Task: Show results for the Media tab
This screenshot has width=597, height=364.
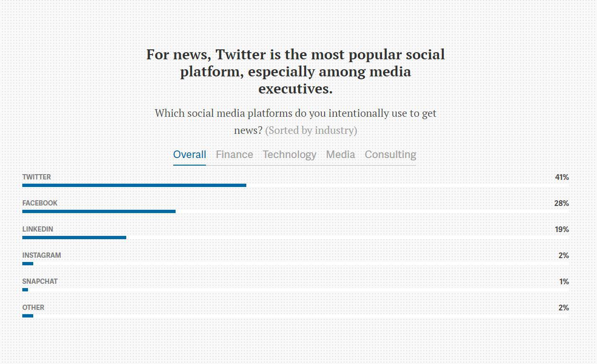Action: point(340,155)
